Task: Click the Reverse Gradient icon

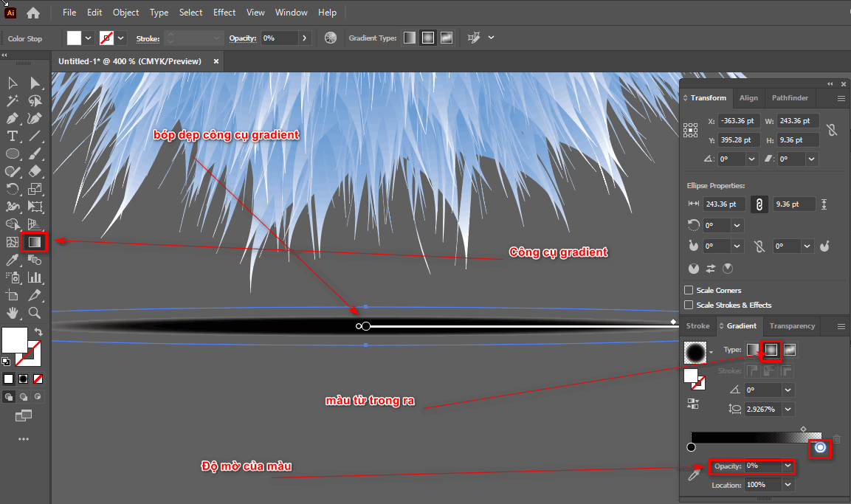Action: [692, 404]
